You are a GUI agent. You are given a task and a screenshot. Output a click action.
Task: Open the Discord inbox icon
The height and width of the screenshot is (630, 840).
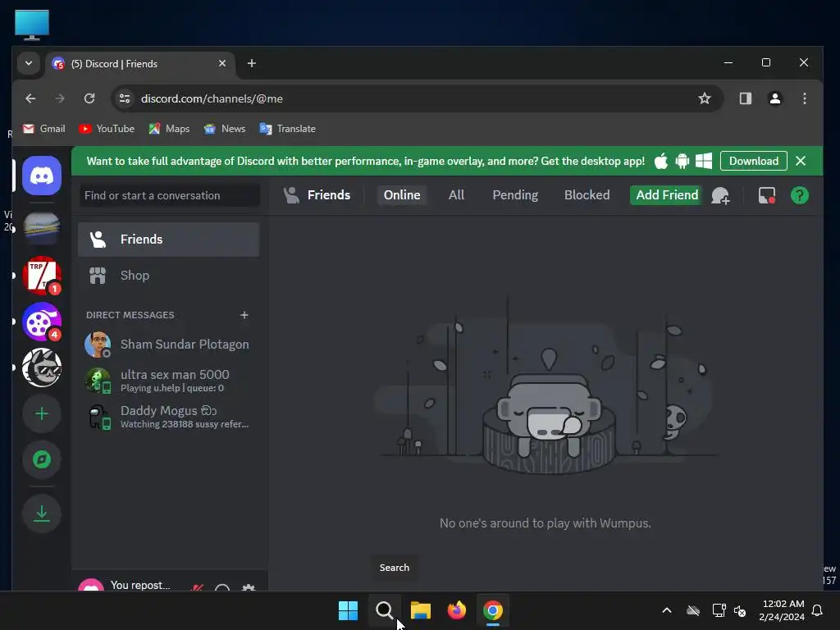pyautogui.click(x=767, y=195)
